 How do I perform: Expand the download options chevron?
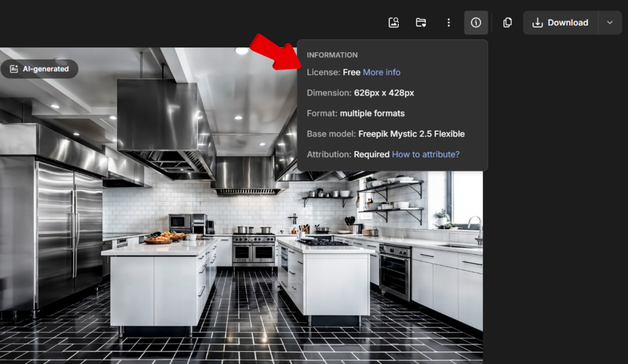(x=610, y=23)
